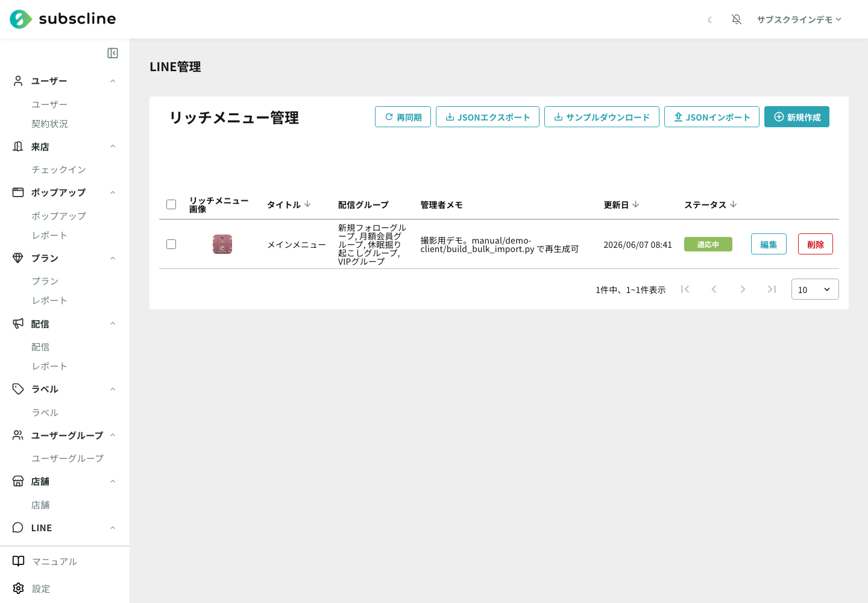Image resolution: width=868 pixels, height=603 pixels.
Task: Collapse the ユーザー section chevron
Action: [x=113, y=81]
